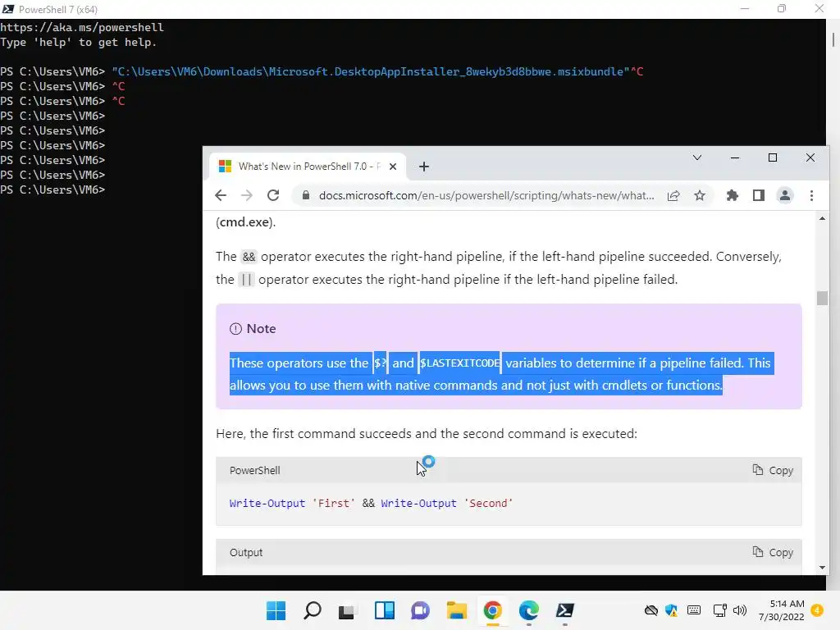
Task: Click the && operator inline code
Action: click(249, 257)
